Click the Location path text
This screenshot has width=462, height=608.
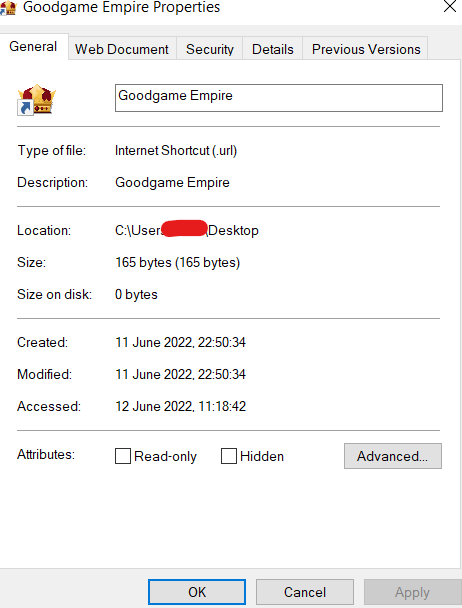pos(187,230)
